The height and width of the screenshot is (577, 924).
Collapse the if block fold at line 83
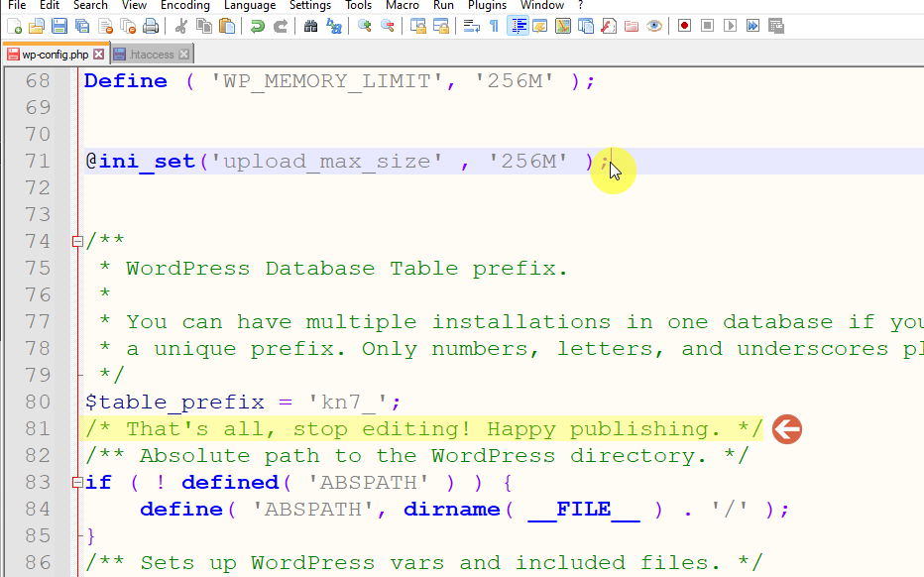[77, 482]
